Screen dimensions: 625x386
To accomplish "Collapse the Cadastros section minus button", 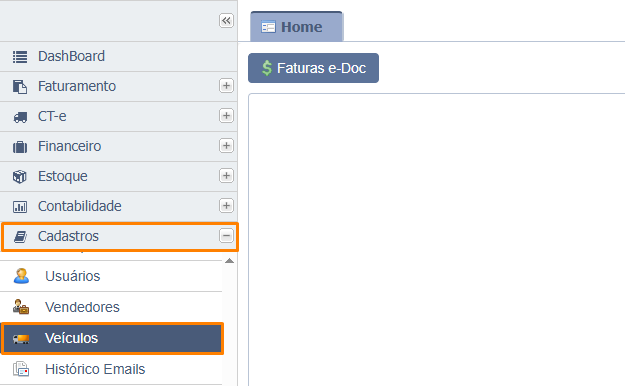I will 226,236.
